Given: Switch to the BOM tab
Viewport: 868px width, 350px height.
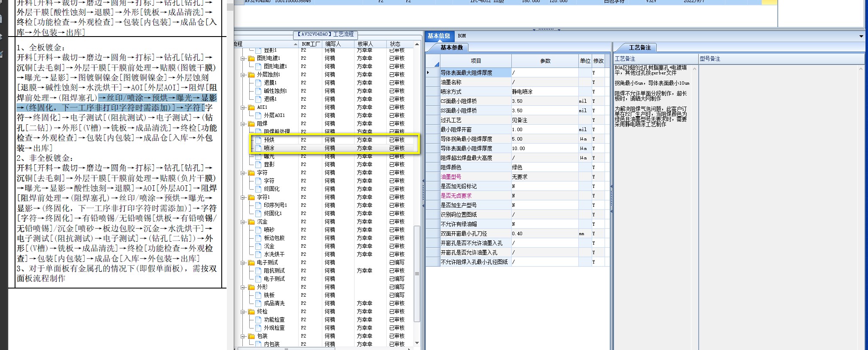Looking at the screenshot, I should (462, 36).
